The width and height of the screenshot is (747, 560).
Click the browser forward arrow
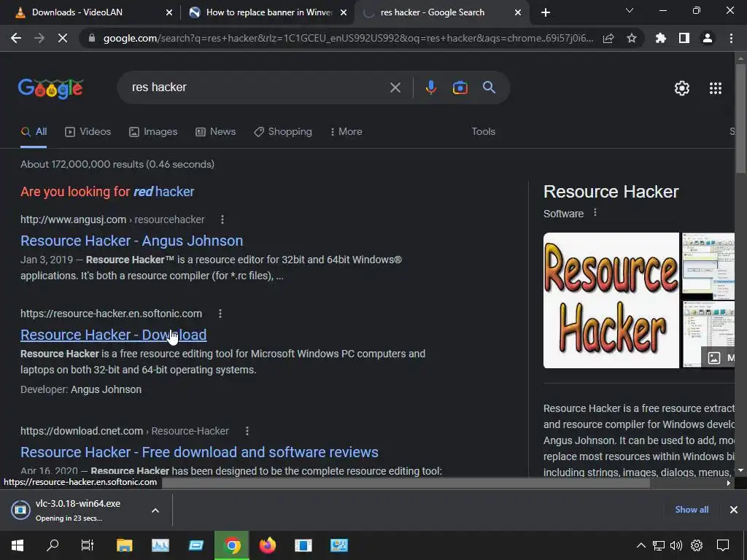click(x=39, y=38)
